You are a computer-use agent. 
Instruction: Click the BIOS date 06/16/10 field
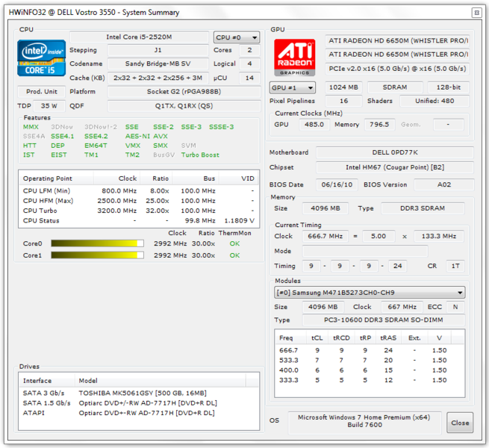[337, 184]
